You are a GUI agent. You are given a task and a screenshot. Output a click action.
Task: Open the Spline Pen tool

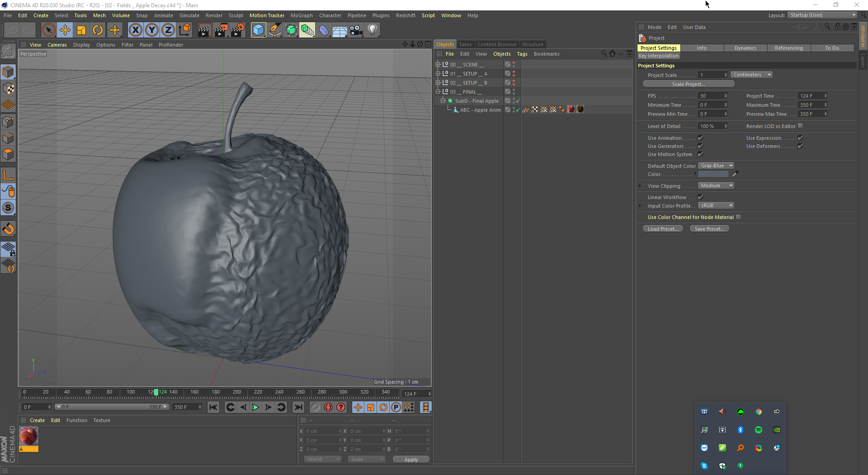[x=275, y=30]
